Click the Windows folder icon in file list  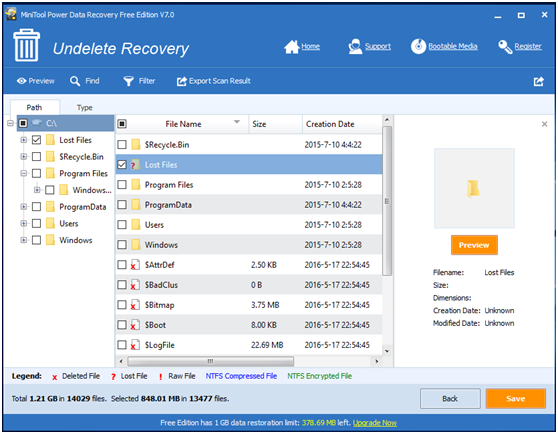point(136,245)
